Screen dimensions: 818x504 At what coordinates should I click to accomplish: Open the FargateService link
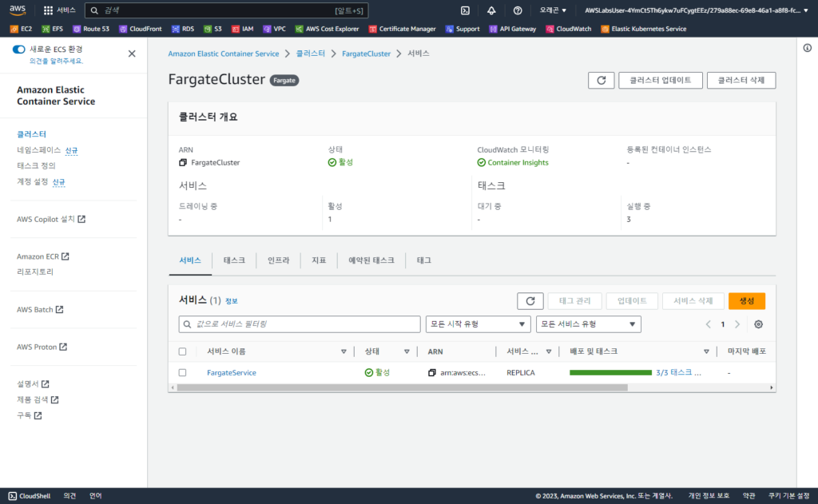point(232,372)
